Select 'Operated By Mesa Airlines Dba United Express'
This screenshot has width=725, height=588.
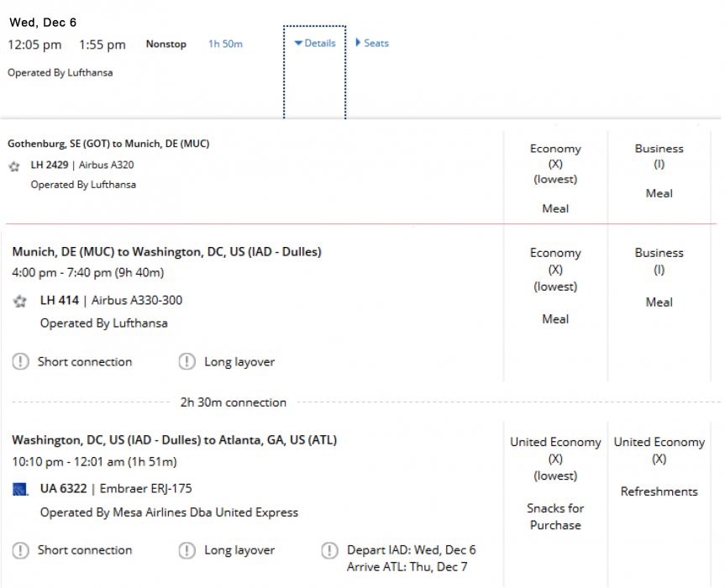tap(169, 512)
